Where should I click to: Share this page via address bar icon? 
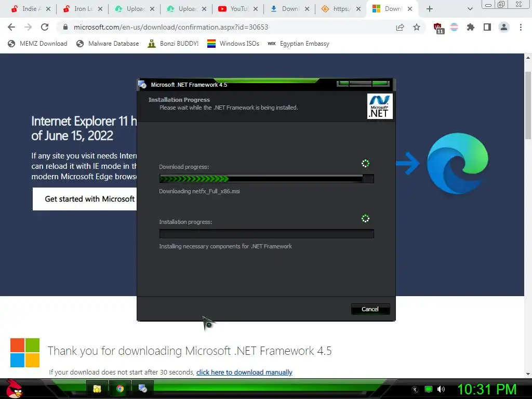click(x=400, y=27)
